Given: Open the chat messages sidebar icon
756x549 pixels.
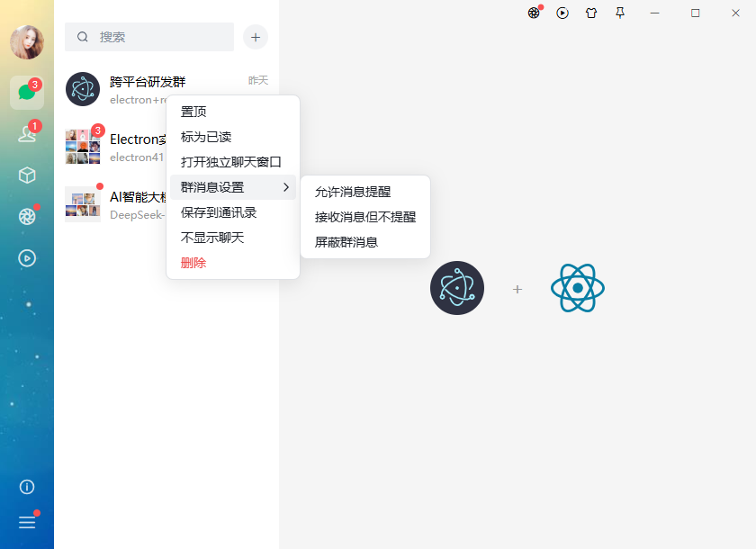Looking at the screenshot, I should point(27,92).
